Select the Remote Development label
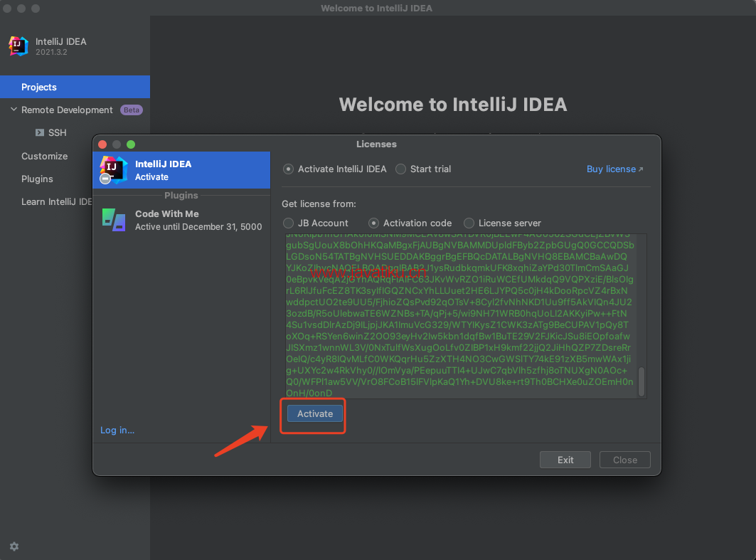The height and width of the screenshot is (560, 756). tap(67, 110)
